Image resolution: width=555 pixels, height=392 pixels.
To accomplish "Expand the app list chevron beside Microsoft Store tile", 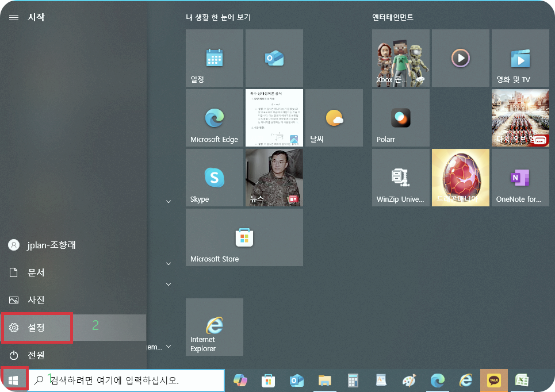I will point(169,264).
